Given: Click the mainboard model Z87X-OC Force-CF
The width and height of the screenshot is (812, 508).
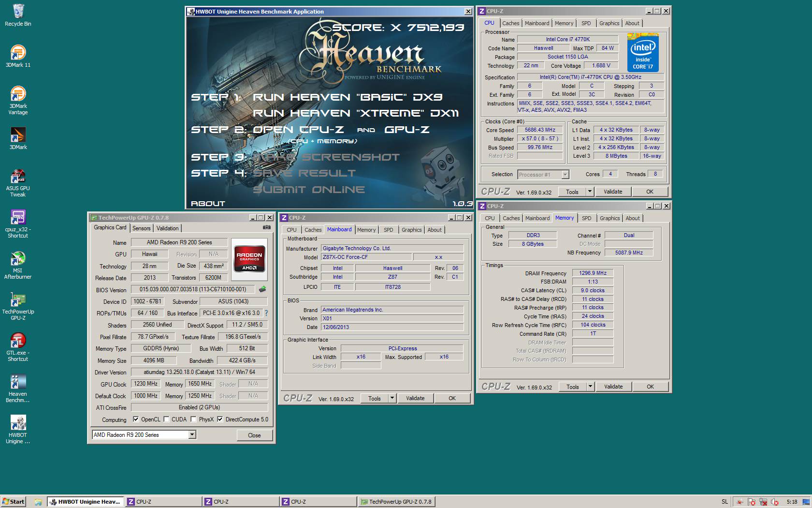Looking at the screenshot, I should 365,257.
